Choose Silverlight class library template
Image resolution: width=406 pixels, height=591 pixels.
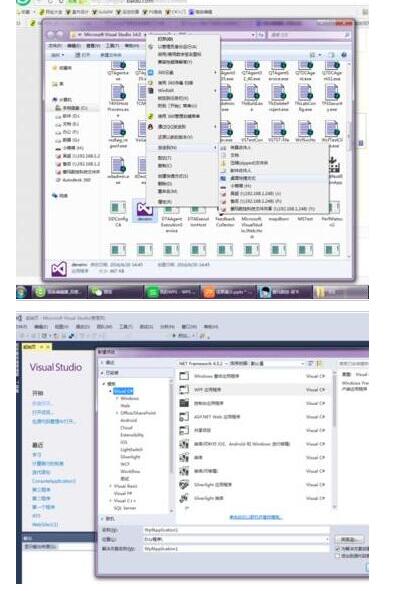coord(253,498)
